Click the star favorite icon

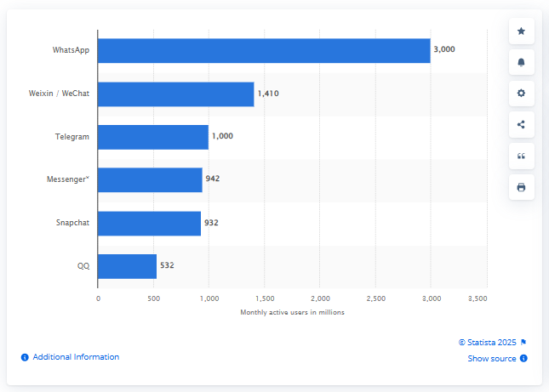pyautogui.click(x=522, y=31)
